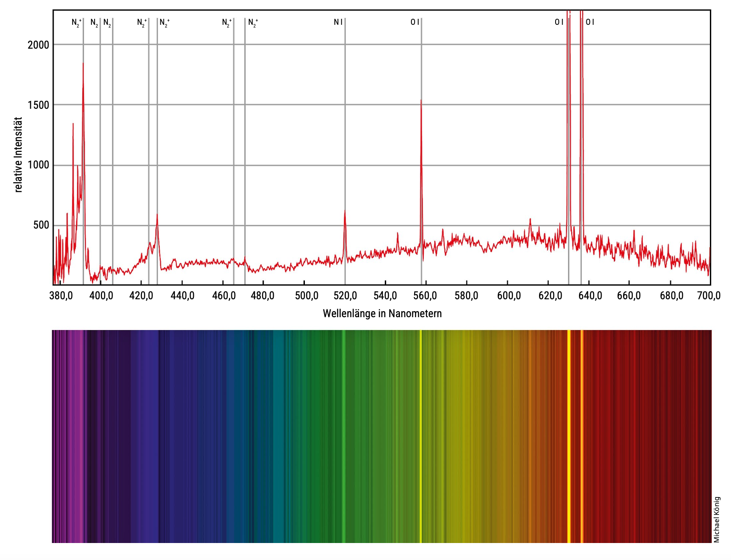Click the 500 y-axis tick label
The image size is (731, 560).
click(x=41, y=225)
